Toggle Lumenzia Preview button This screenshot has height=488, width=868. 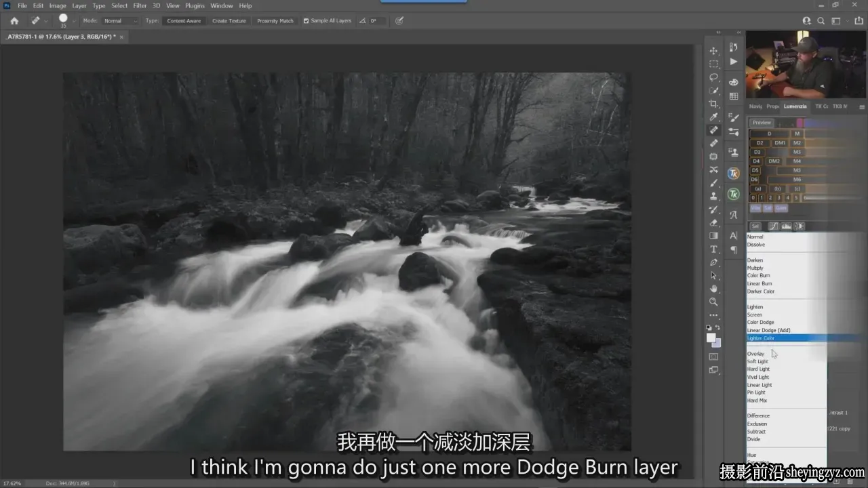point(762,123)
